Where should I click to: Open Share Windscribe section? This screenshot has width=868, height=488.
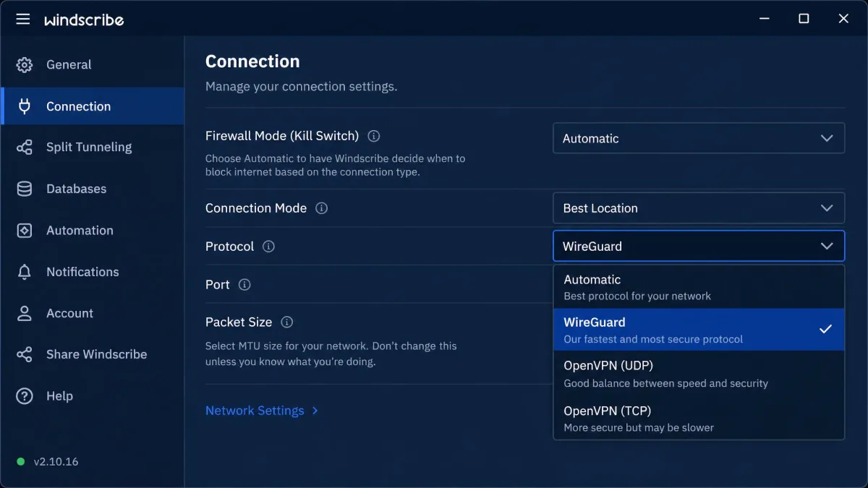[x=93, y=354]
